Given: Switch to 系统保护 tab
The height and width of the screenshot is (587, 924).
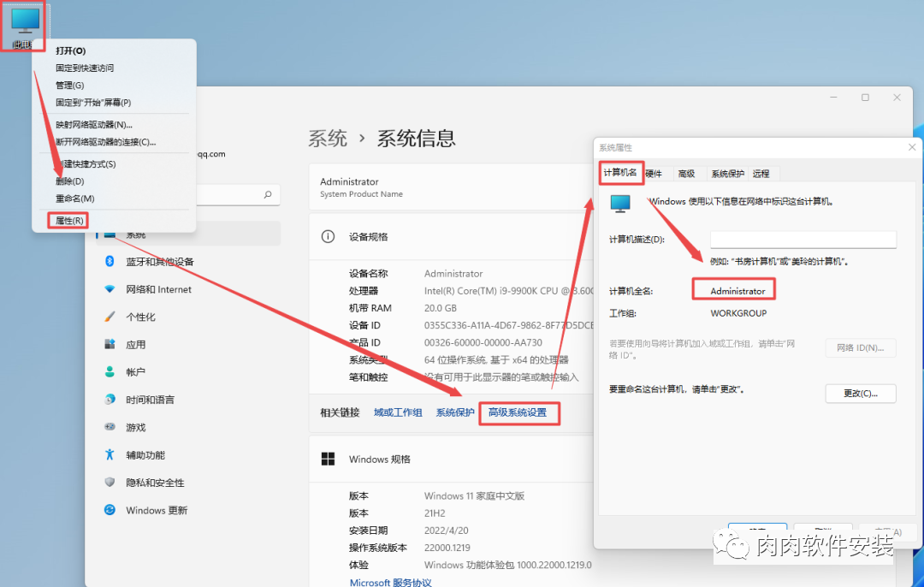Looking at the screenshot, I should pos(727,174).
